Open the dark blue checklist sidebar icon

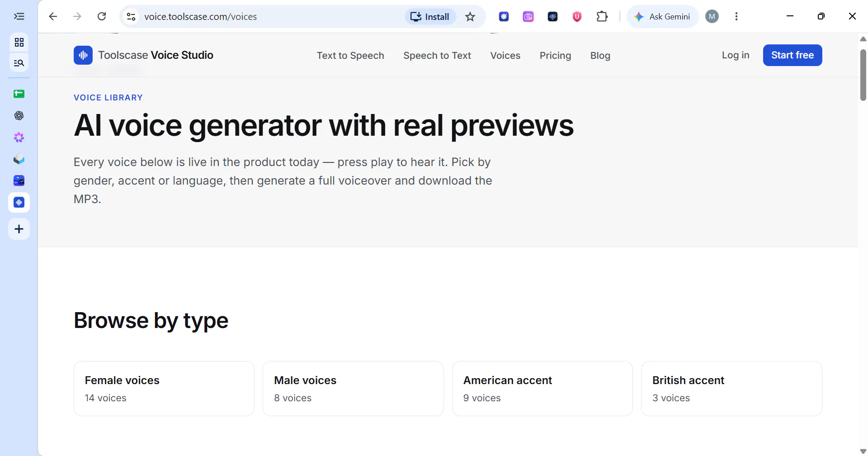pos(19,181)
